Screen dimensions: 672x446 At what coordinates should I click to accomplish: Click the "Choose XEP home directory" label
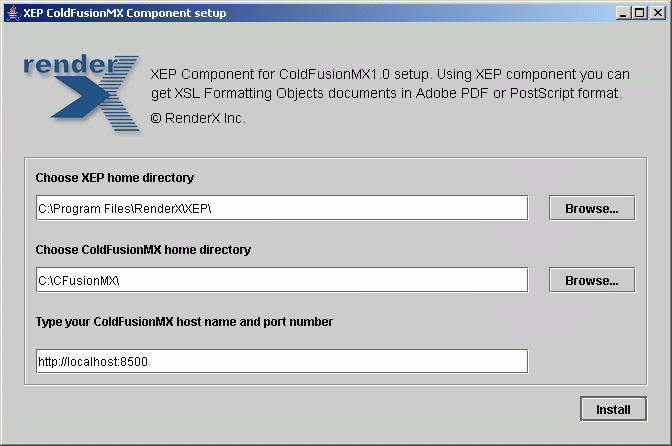(115, 177)
